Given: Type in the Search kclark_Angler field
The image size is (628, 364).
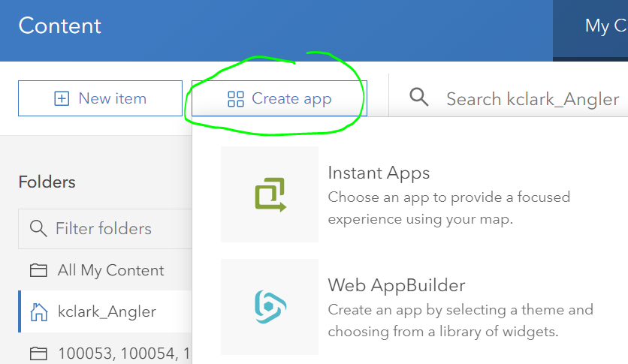Looking at the screenshot, I should [532, 99].
